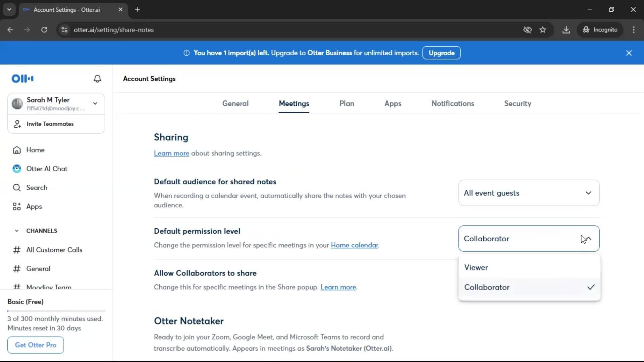
Task: Click the Apps grid icon
Action: [17, 206]
